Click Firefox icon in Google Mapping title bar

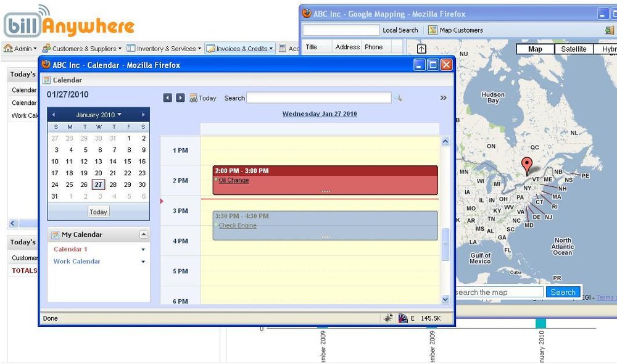(x=307, y=13)
